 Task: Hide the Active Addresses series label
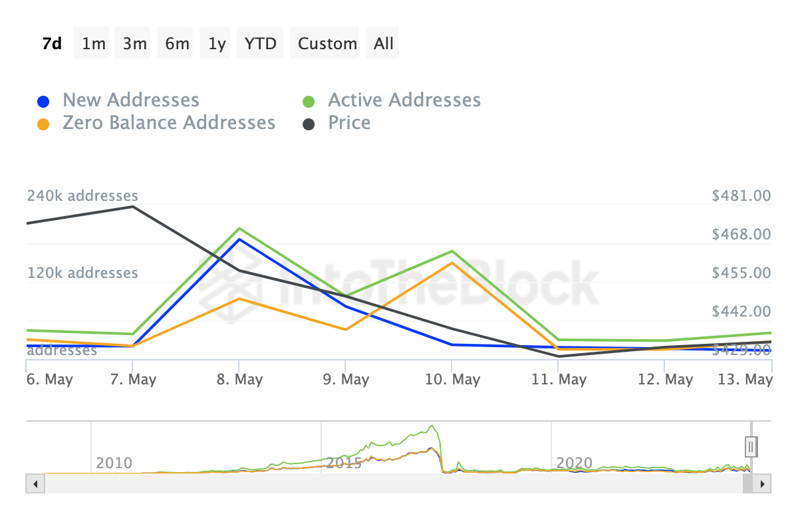[x=404, y=100]
